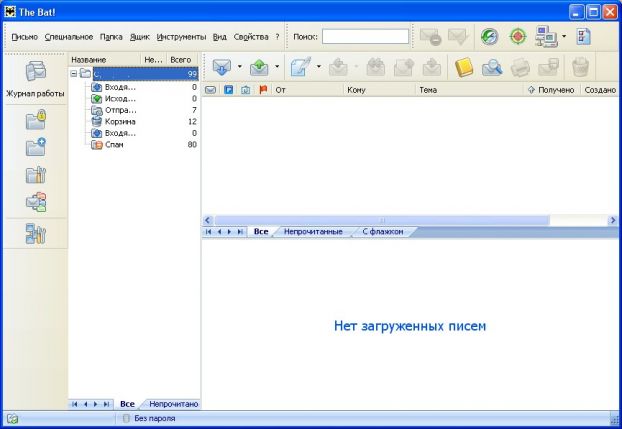Open dropdown arrow beside get mail icon

[239, 67]
